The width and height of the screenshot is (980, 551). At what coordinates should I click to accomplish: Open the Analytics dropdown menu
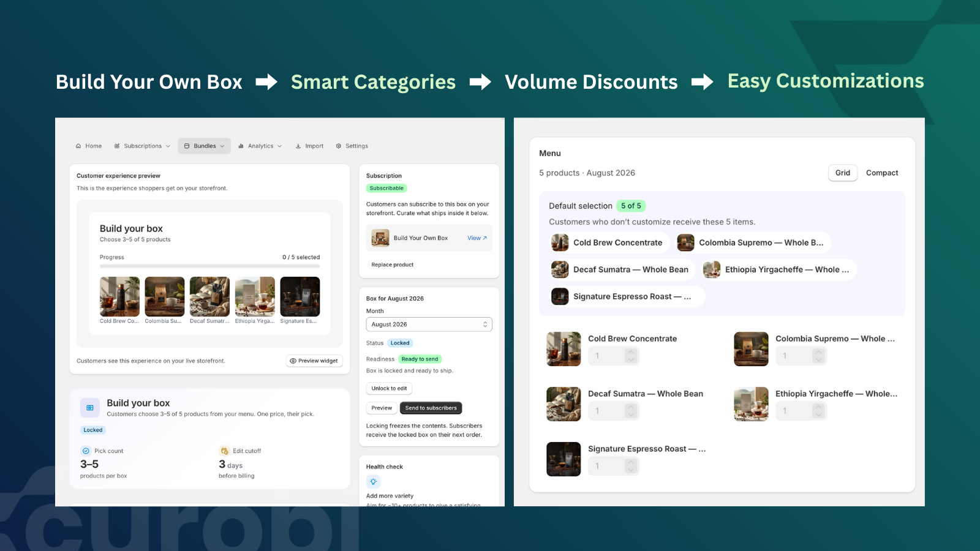point(260,146)
